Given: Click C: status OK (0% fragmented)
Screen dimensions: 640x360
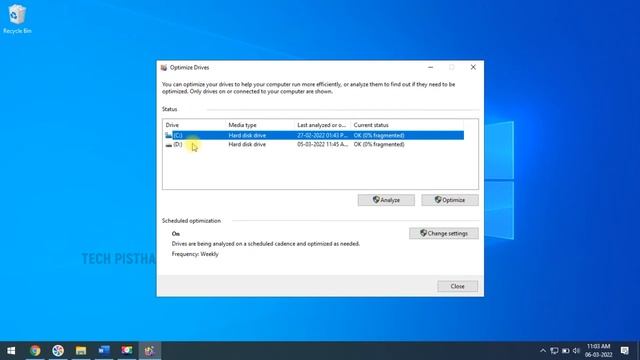Looking at the screenshot, I should point(379,136).
